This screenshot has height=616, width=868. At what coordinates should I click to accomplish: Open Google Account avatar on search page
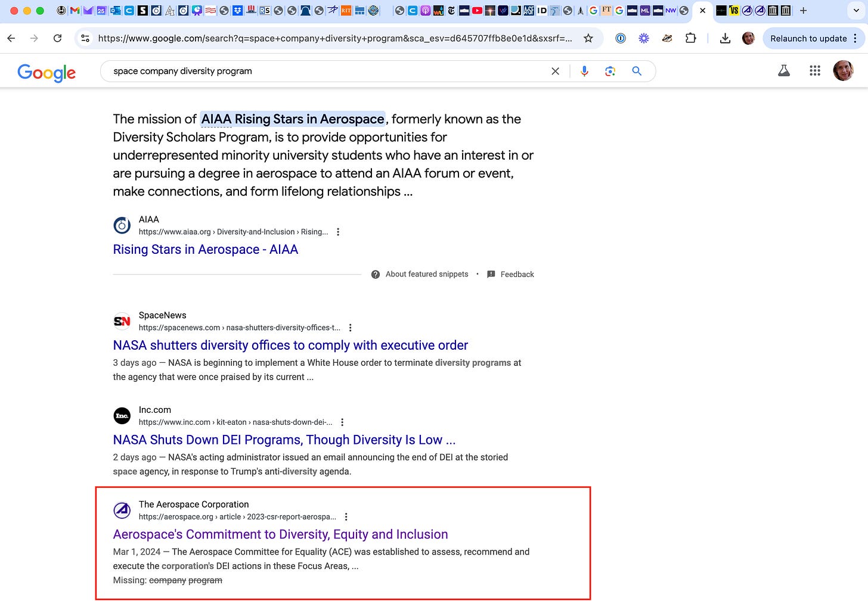(843, 70)
